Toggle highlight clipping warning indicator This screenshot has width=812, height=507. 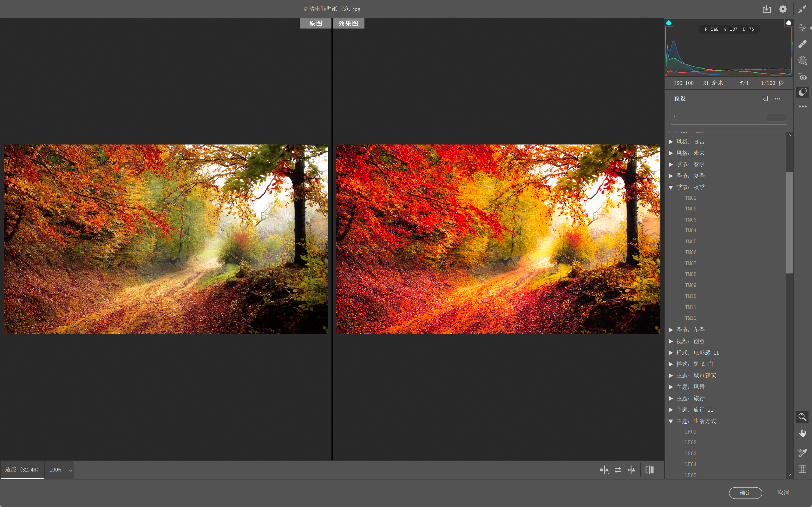tap(789, 23)
